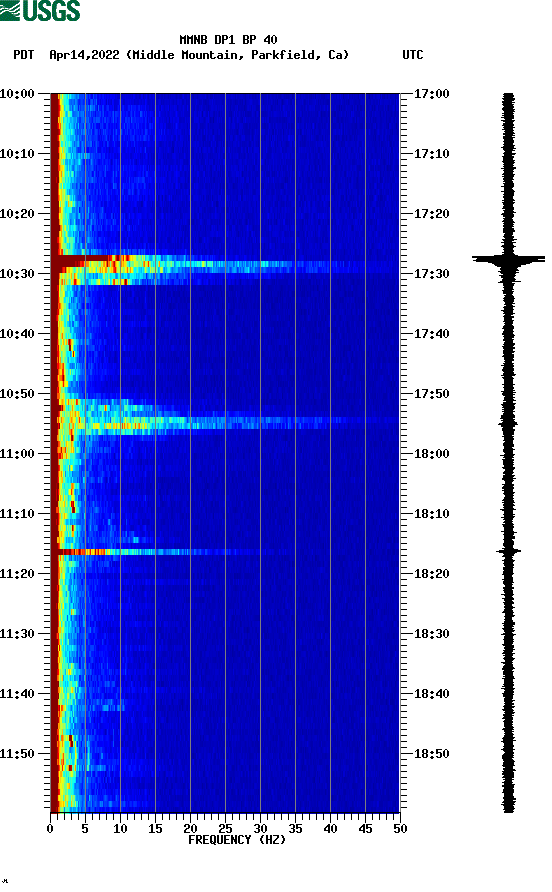Screen dimensions: 552x892
Task: Click the '10:30' PDT time label
Action: pyautogui.click(x=17, y=274)
